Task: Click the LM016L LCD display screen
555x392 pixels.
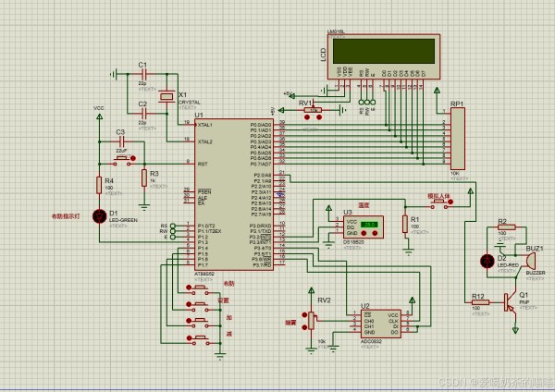Action: tap(389, 48)
